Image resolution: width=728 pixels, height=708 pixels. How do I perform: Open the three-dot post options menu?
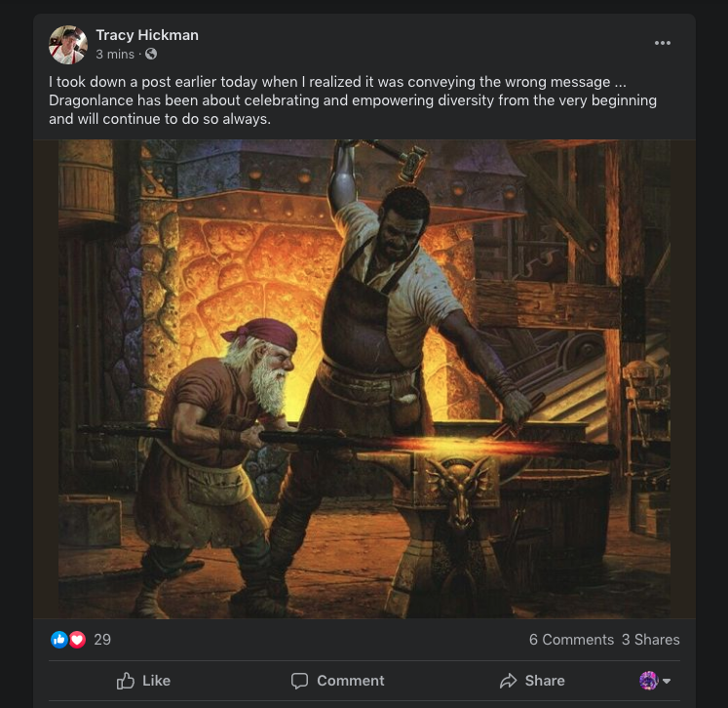[662, 43]
